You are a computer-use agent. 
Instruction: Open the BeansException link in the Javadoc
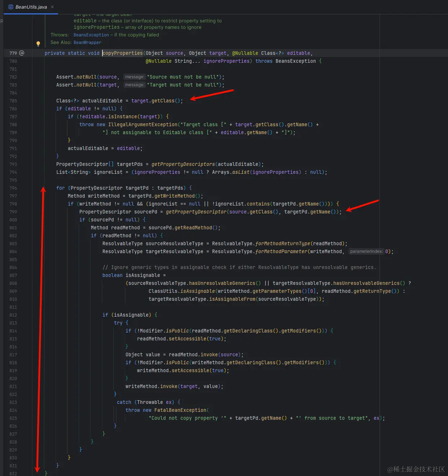(91, 35)
